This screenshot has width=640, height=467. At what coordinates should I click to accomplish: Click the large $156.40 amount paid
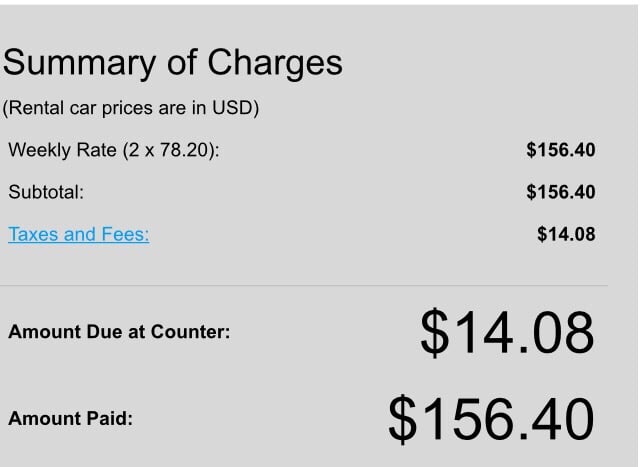pos(491,419)
